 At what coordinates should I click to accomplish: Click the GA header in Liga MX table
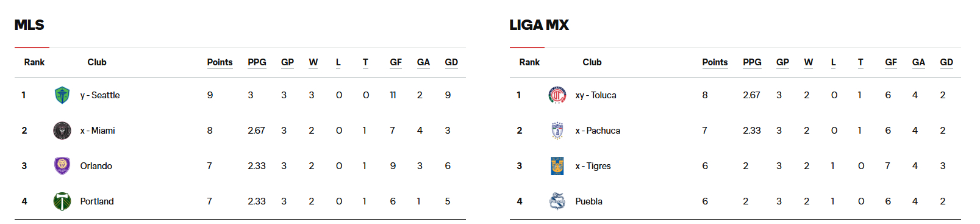click(x=918, y=62)
